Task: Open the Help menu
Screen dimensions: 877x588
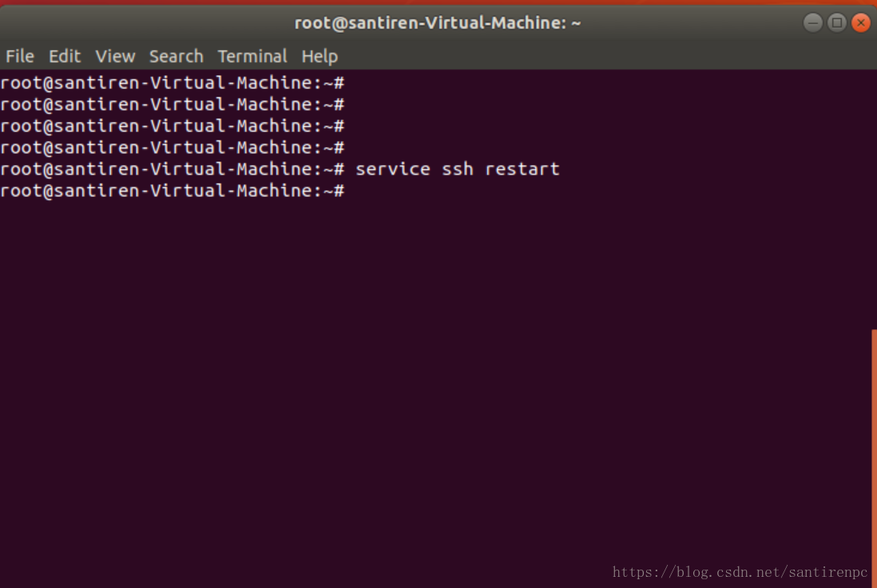Action: coord(319,56)
